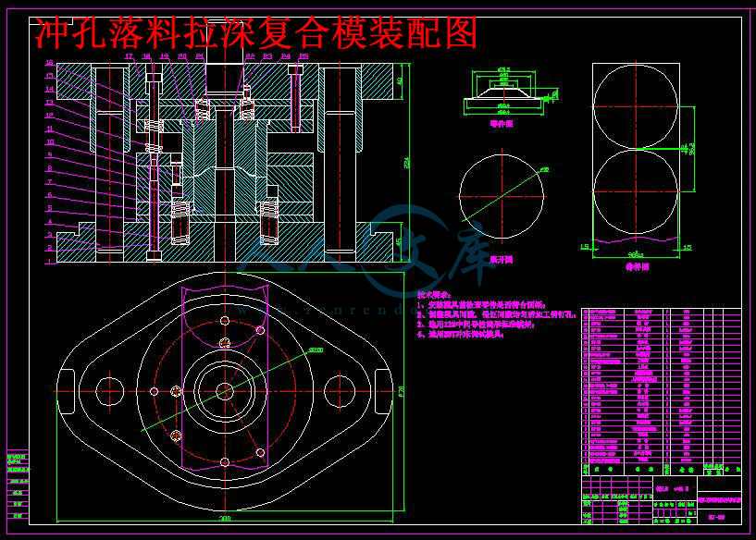Select part balloon number 11
756x540 pixels.
(49, 129)
